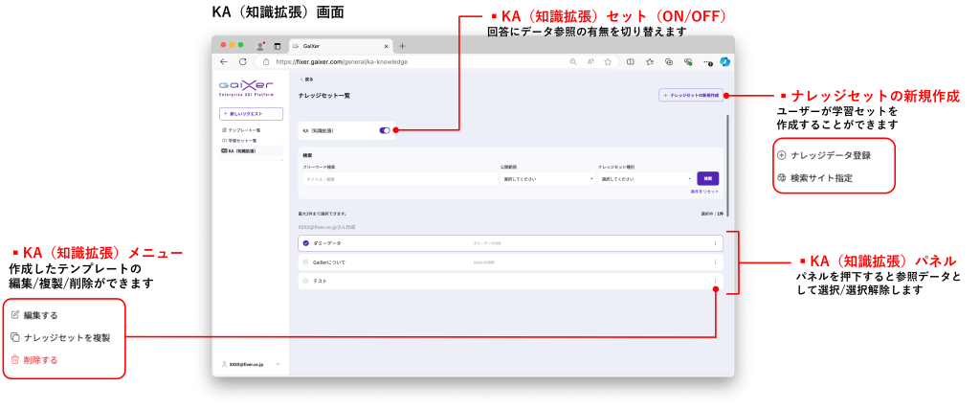Select 編集する from the context menu
This screenshot has width=980, height=409.
[x=41, y=315]
